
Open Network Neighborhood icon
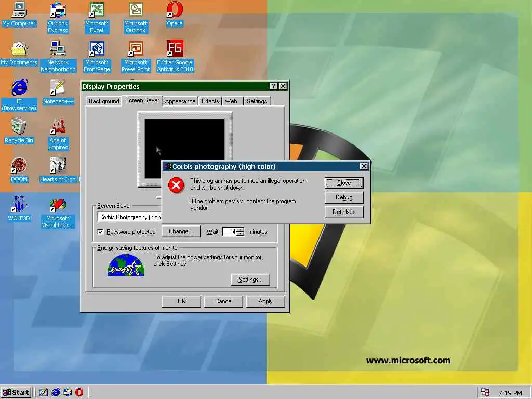[x=58, y=56]
